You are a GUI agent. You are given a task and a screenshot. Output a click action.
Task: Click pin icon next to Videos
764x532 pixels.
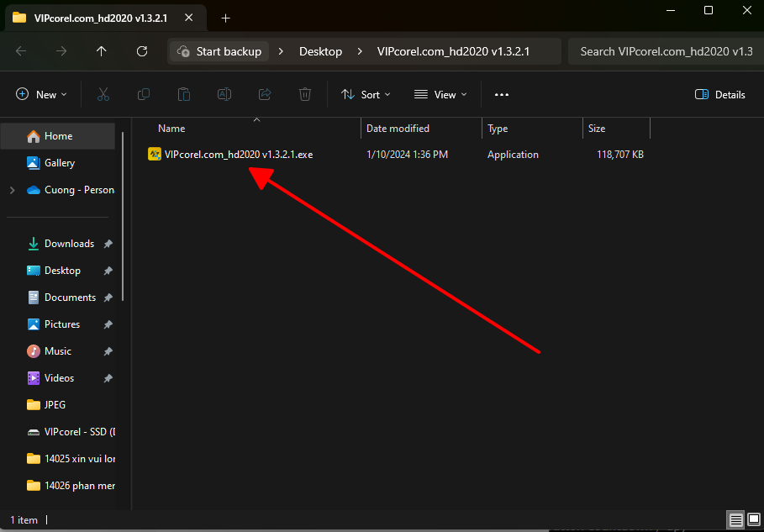tap(108, 378)
